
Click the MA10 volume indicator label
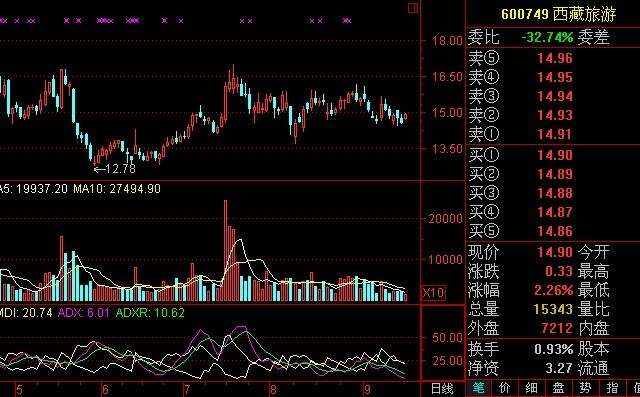tap(117, 189)
